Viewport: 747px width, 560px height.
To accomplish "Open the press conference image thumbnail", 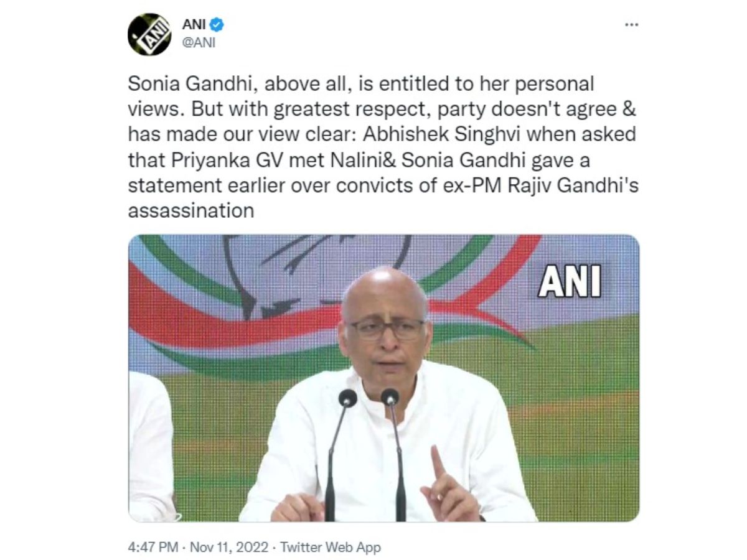I will pyautogui.click(x=383, y=378).
